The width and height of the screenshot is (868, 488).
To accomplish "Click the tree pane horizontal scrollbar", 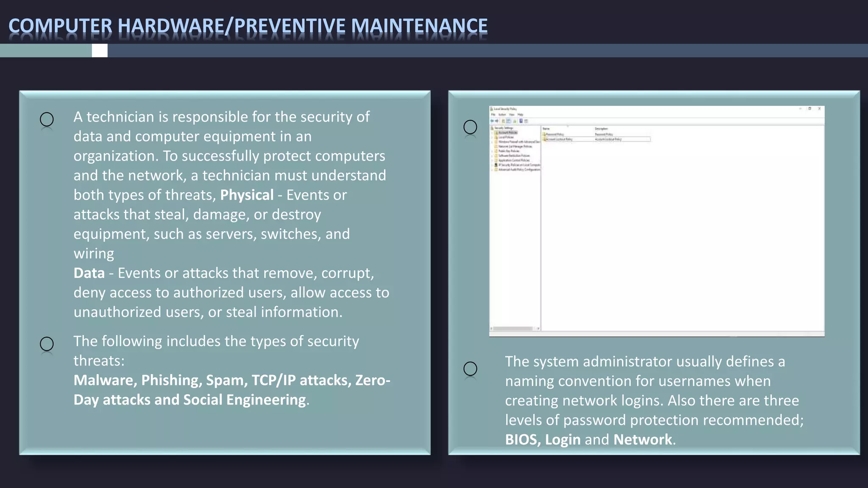I will click(x=512, y=328).
